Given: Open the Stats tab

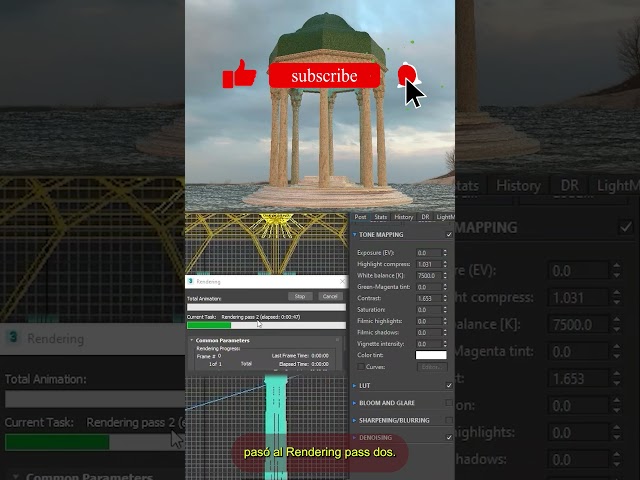Looking at the screenshot, I should pos(380,217).
